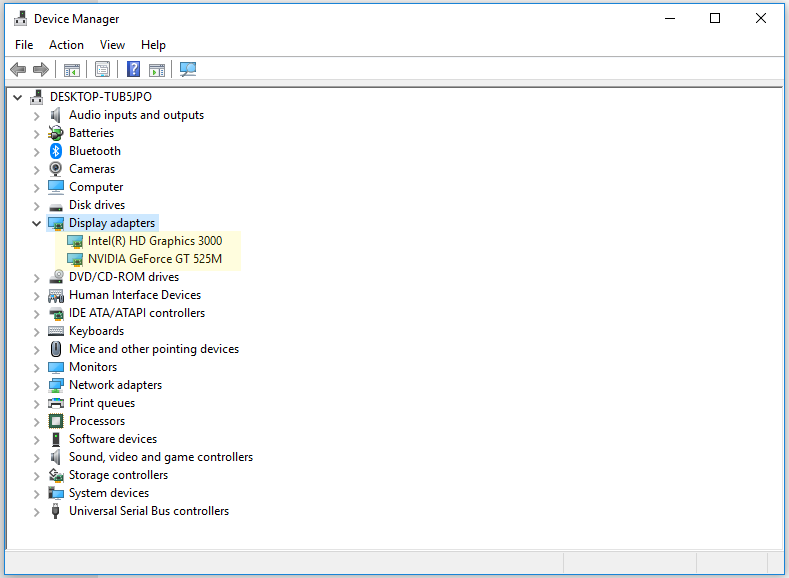This screenshot has height=578, width=789.
Task: Click the Mice and other pointing devices icon
Action: pyautogui.click(x=56, y=349)
